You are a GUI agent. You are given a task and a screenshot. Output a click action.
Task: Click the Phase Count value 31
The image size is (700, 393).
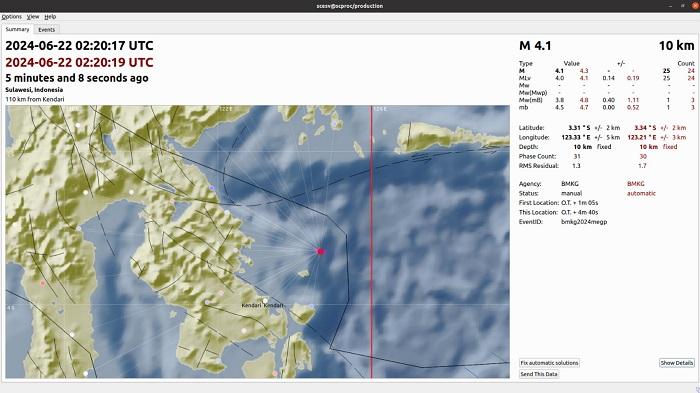(x=577, y=156)
